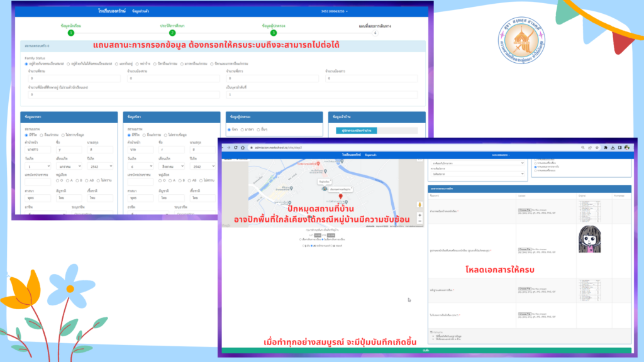This screenshot has width=644, height=362.
Task: Open the third step tab label
Action: click(x=274, y=25)
